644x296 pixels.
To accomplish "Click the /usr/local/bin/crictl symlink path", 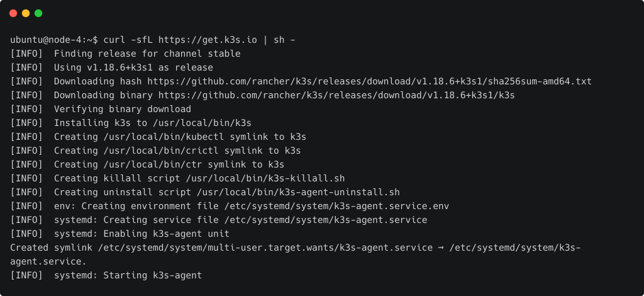I will click(x=161, y=151).
